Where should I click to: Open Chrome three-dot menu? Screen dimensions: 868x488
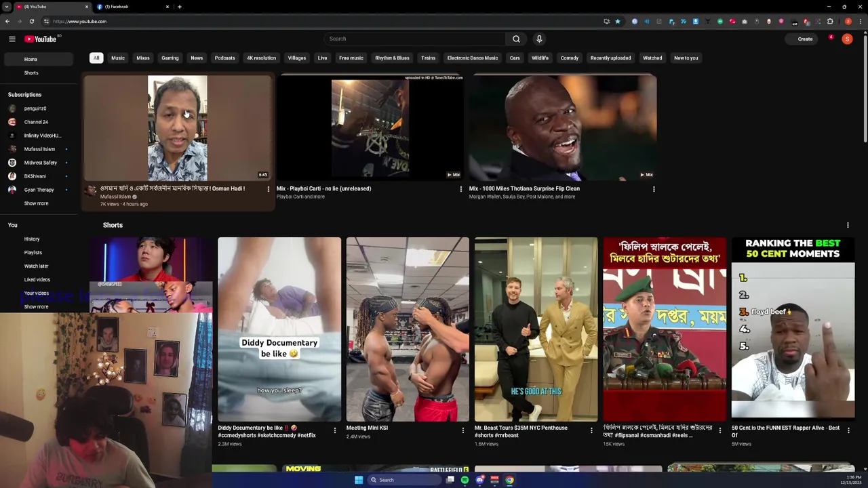tap(860, 21)
